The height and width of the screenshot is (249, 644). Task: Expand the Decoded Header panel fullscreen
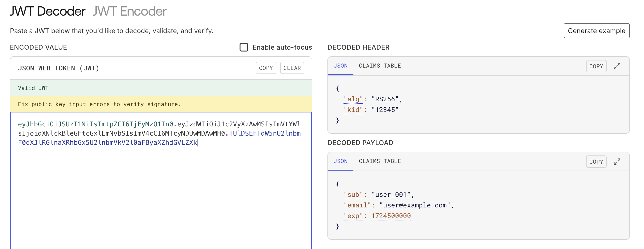(617, 66)
